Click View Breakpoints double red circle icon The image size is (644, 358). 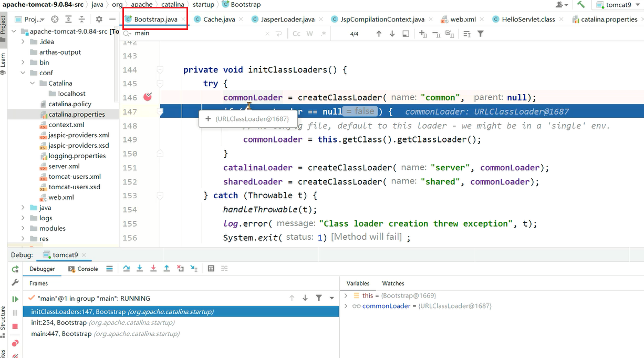(x=15, y=343)
